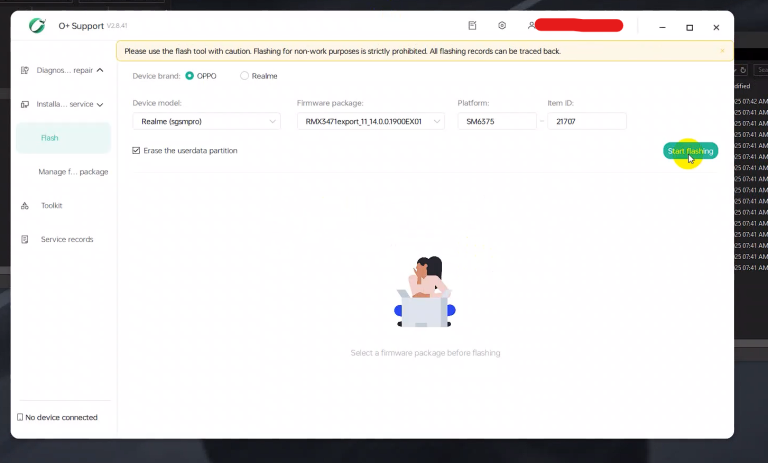Select the Realme device brand radio
768x463 pixels.
tap(244, 76)
